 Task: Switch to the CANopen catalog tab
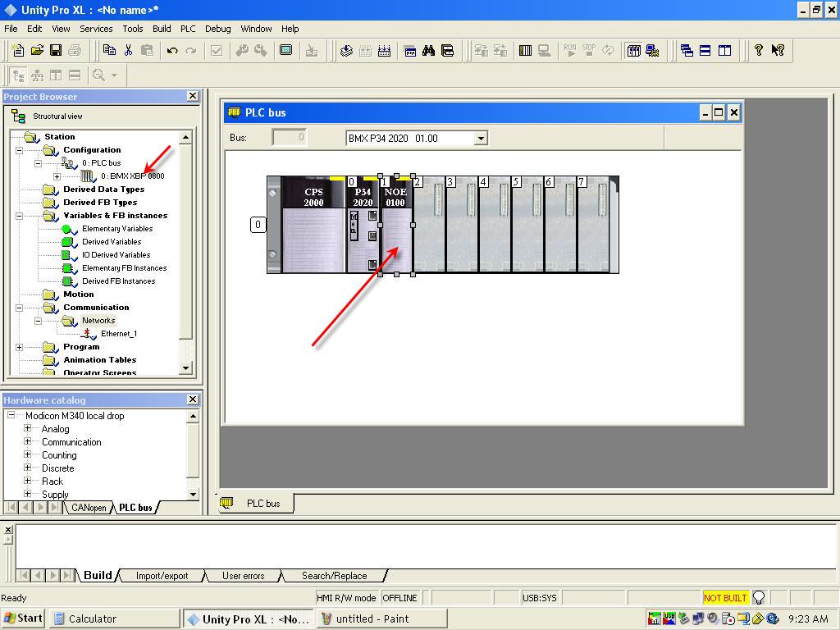coord(89,507)
